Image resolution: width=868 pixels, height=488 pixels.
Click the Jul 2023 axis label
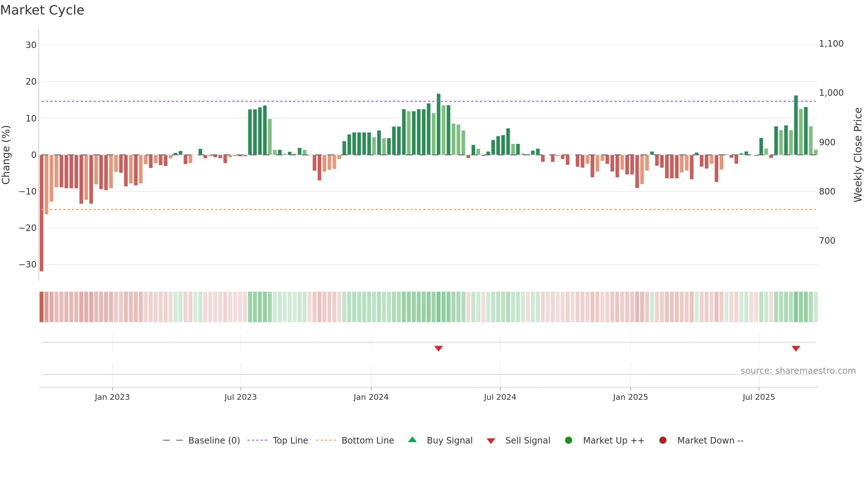pos(241,397)
